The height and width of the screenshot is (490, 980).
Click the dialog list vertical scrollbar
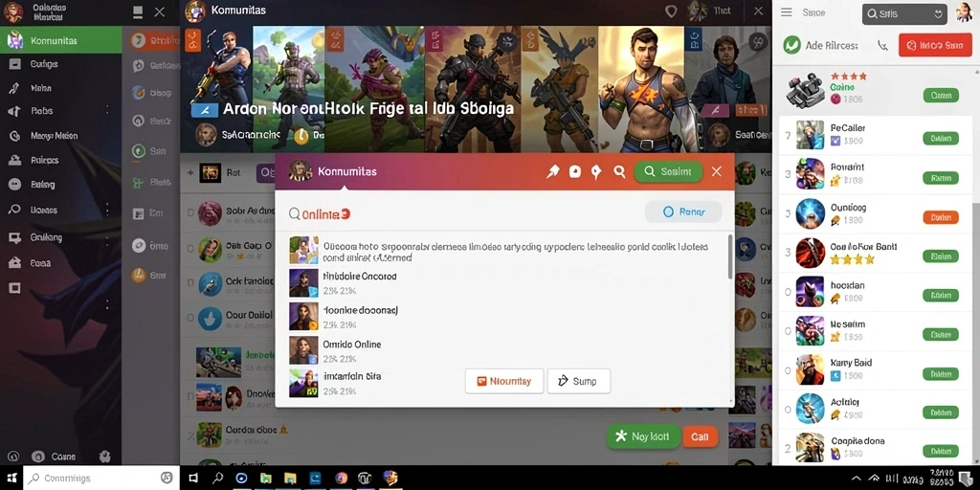[x=730, y=256]
